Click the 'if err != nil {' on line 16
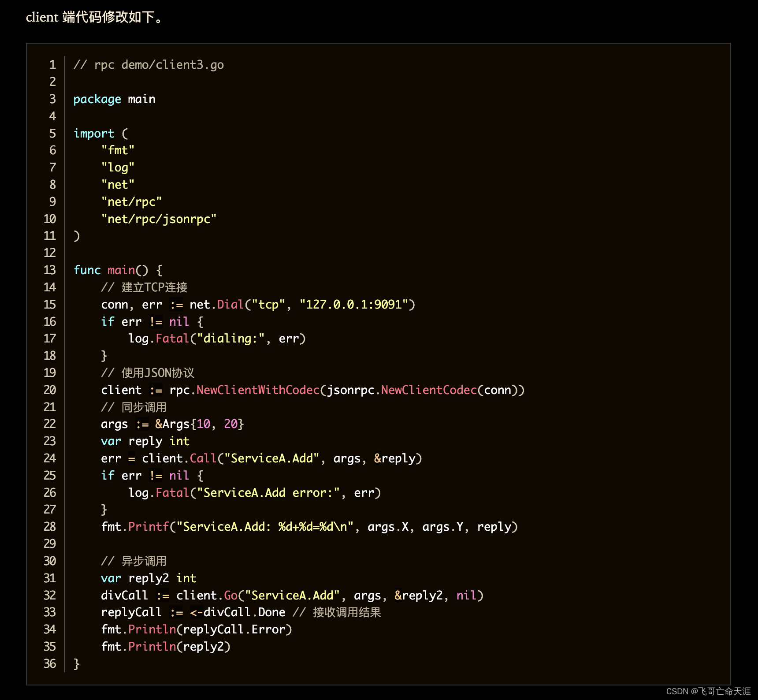 (x=152, y=322)
